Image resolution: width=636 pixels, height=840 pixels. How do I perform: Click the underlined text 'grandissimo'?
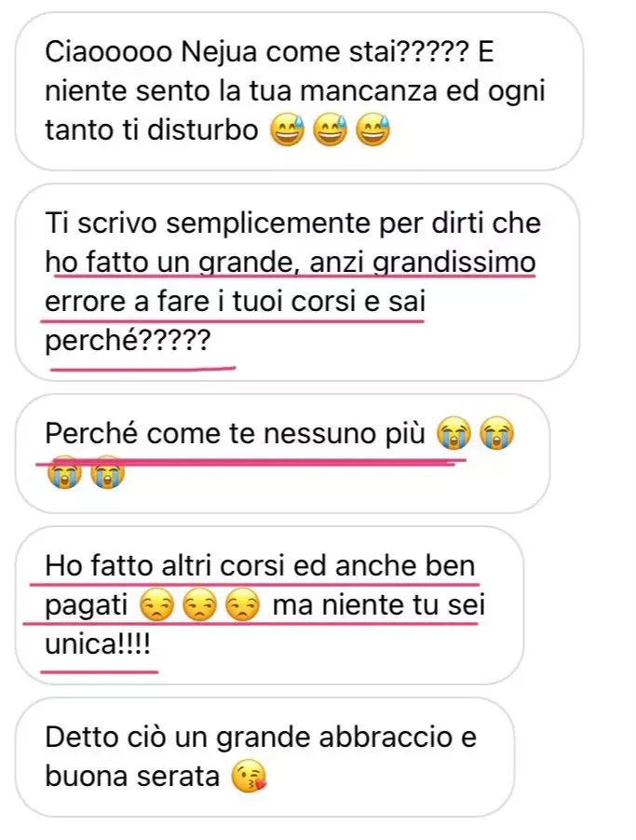(x=453, y=263)
